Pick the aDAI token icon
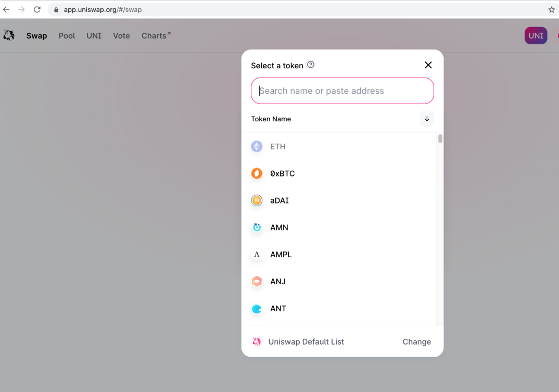Viewport: 559px width, 392px height. point(257,200)
